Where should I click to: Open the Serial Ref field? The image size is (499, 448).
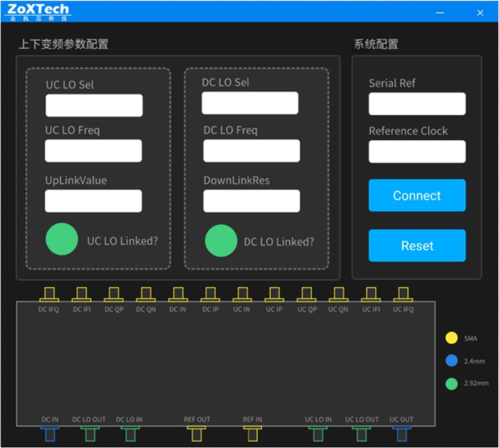(417, 104)
